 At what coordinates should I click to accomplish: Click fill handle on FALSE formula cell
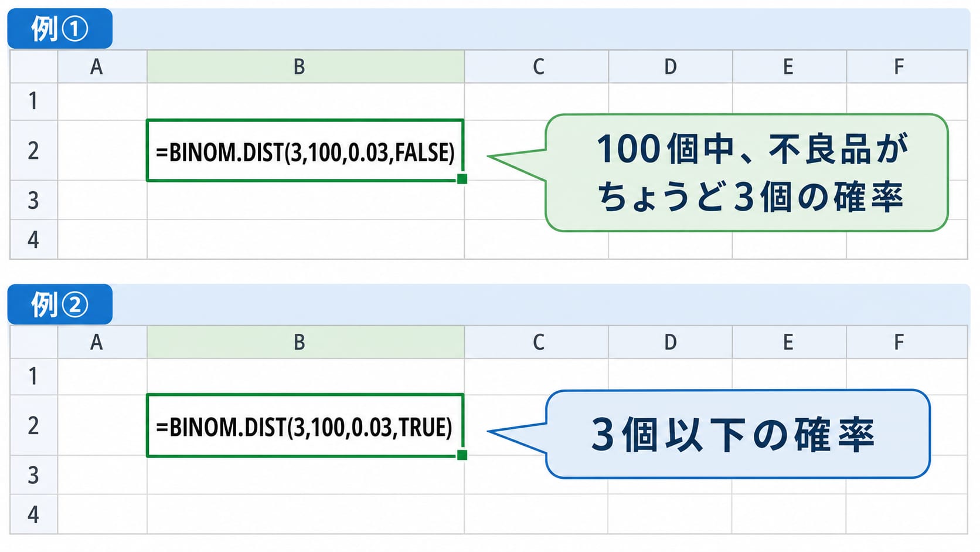[x=462, y=179]
